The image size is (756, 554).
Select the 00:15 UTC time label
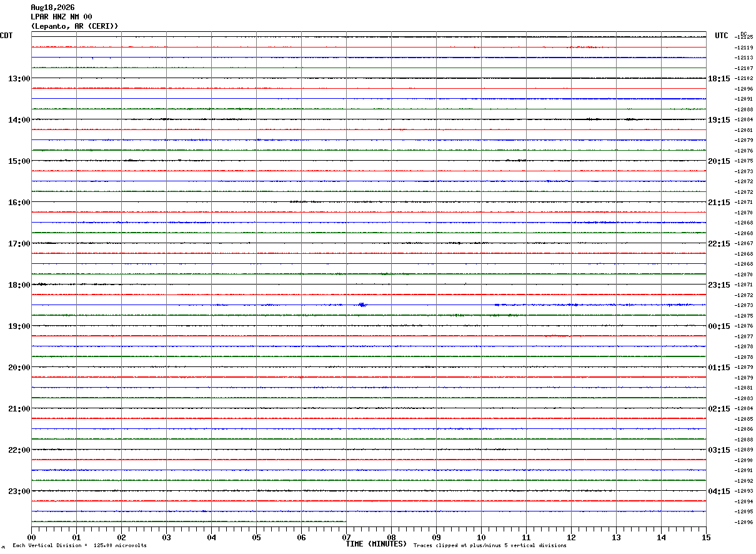tap(719, 326)
